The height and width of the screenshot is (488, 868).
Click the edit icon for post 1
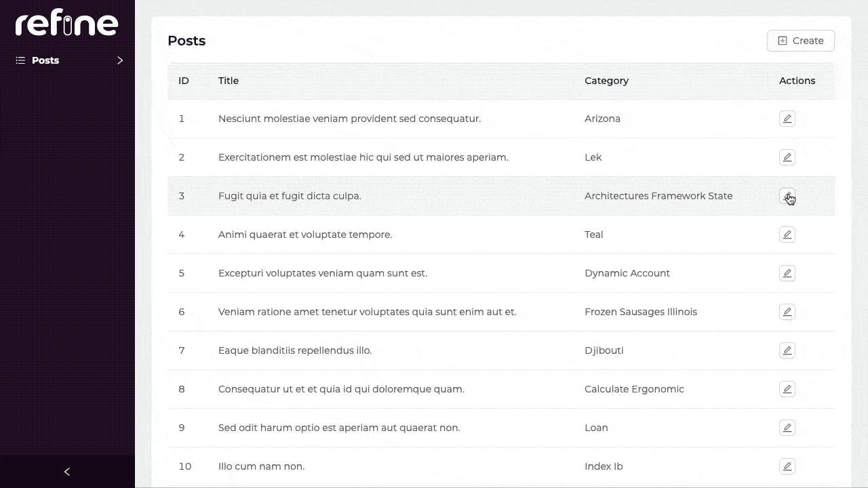[x=787, y=119]
